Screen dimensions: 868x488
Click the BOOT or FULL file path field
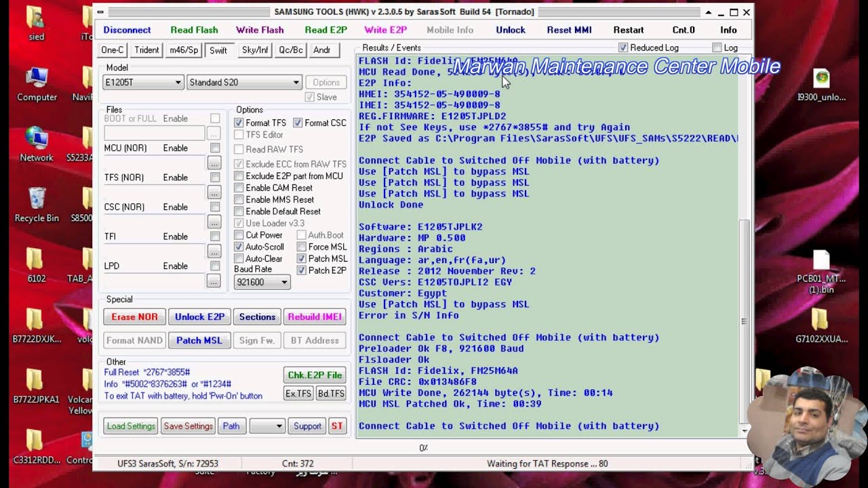[154, 134]
